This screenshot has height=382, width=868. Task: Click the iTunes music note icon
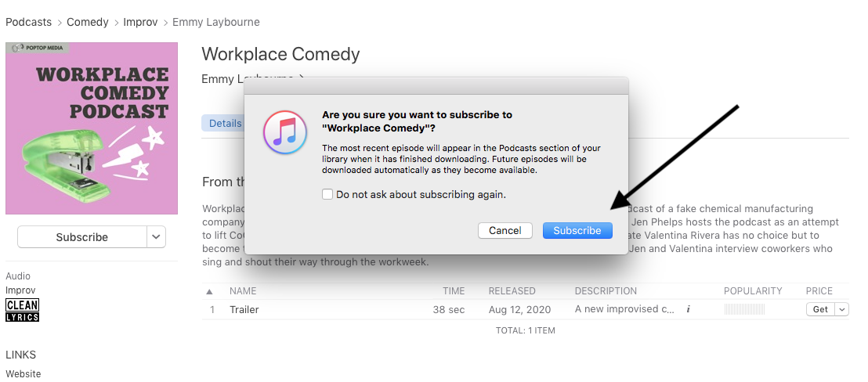pyautogui.click(x=285, y=132)
